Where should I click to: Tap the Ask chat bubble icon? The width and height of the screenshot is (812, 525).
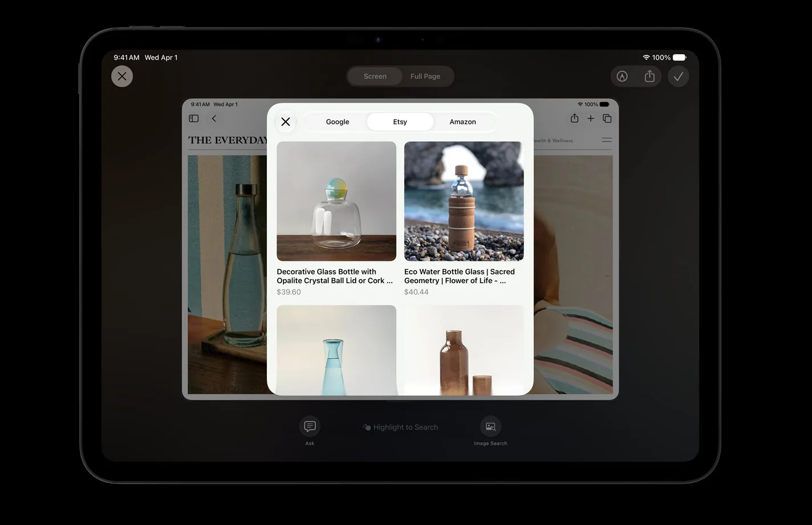tap(310, 426)
